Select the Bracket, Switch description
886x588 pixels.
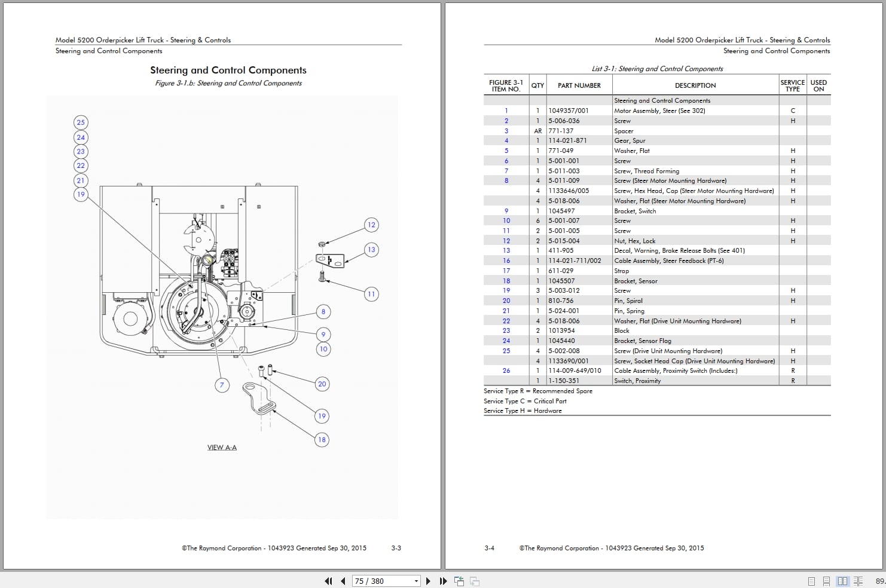[x=635, y=211]
